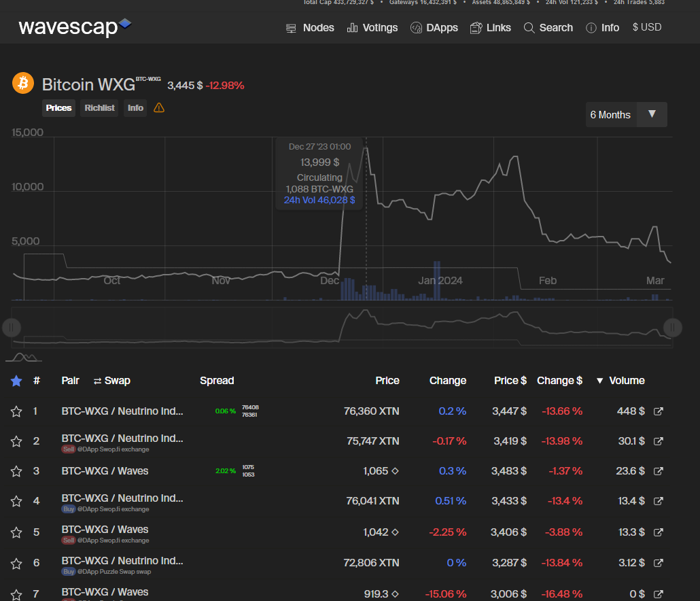Open the Search menu item

click(x=548, y=28)
